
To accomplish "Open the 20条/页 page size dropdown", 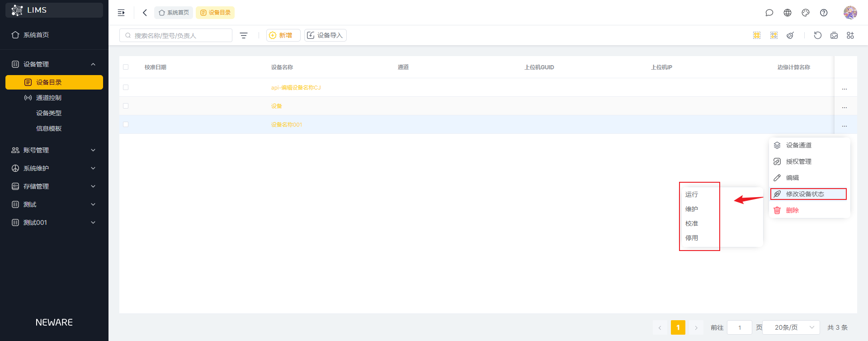I will click(x=791, y=327).
